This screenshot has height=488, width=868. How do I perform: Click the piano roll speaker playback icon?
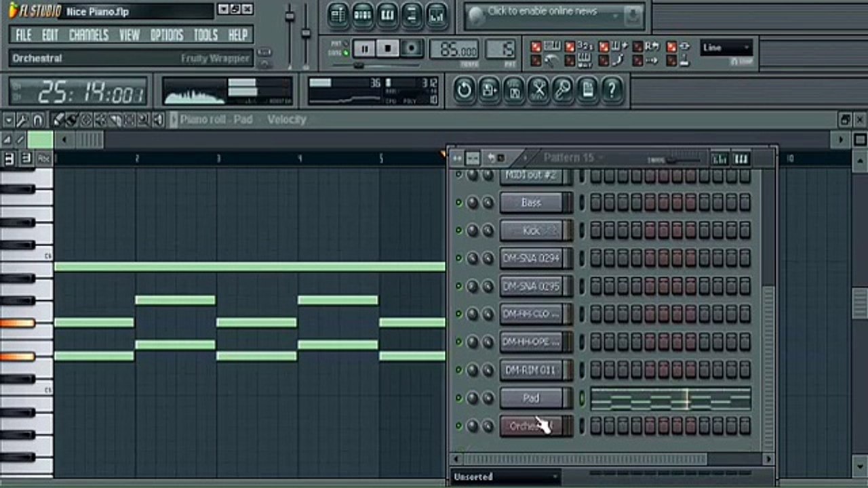[x=158, y=120]
